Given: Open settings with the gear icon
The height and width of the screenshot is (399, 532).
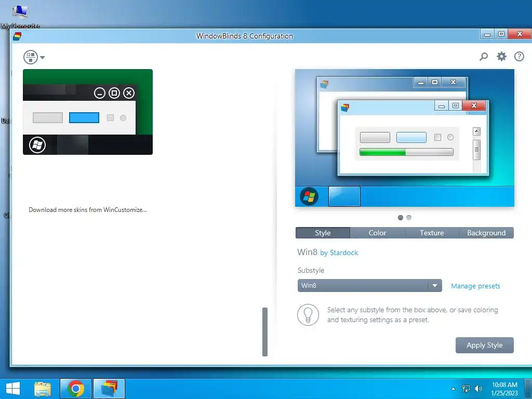Looking at the screenshot, I should pos(501,56).
